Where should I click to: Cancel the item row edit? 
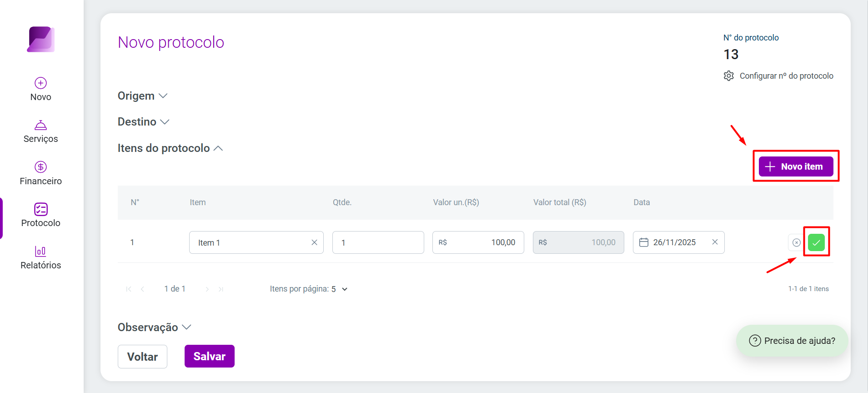pyautogui.click(x=796, y=242)
